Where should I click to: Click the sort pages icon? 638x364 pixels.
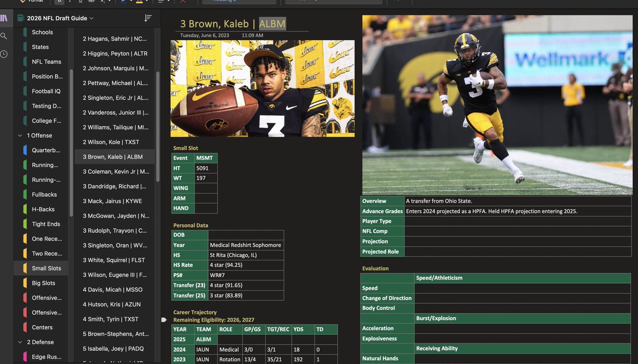click(x=148, y=18)
